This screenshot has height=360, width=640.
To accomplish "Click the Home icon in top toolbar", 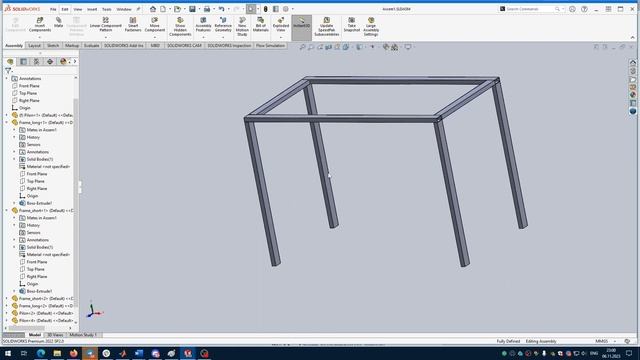I will 153,9.
